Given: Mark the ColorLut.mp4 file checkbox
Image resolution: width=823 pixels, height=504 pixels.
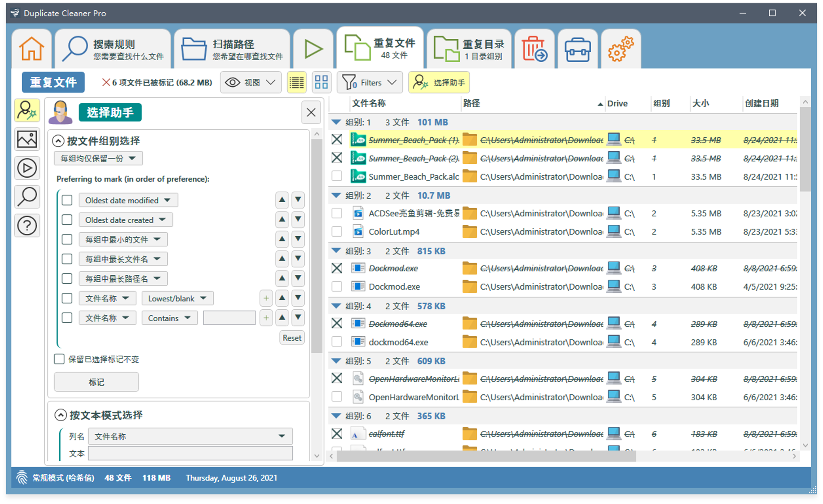Looking at the screenshot, I should [x=337, y=231].
